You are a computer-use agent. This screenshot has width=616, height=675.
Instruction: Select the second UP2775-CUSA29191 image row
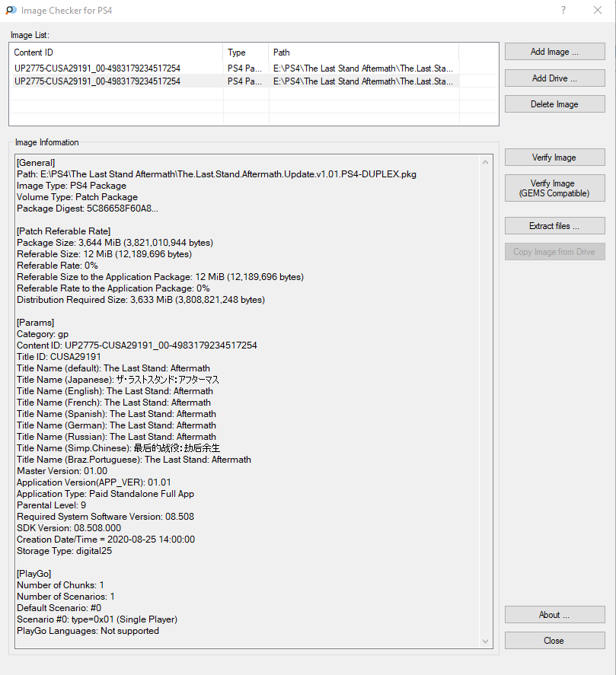[x=235, y=81]
